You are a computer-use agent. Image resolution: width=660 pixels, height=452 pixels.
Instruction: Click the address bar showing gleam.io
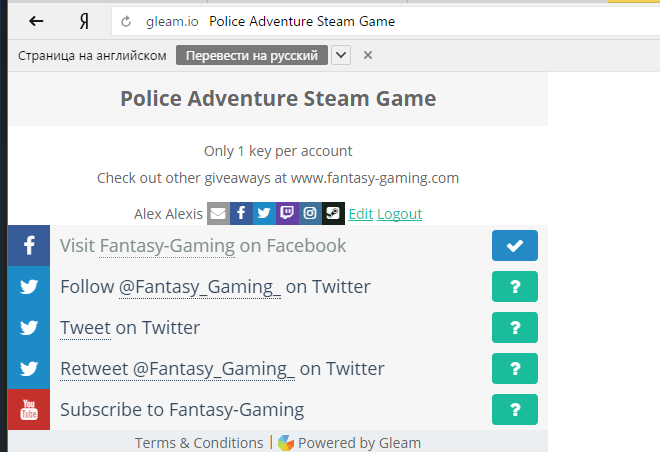386,21
